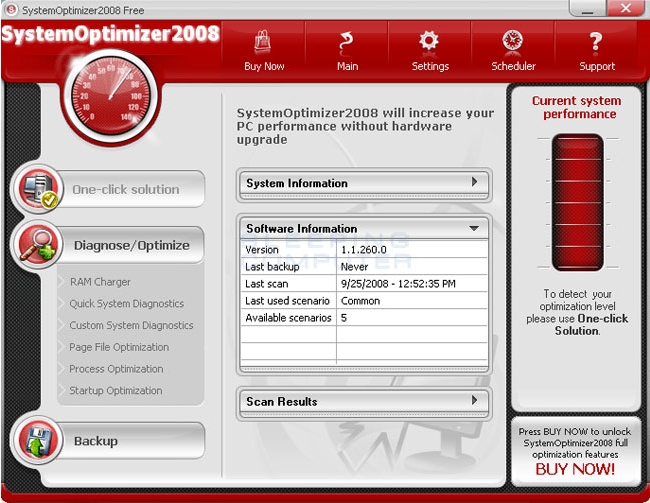Click the Version value 1.1.260.0

click(363, 250)
